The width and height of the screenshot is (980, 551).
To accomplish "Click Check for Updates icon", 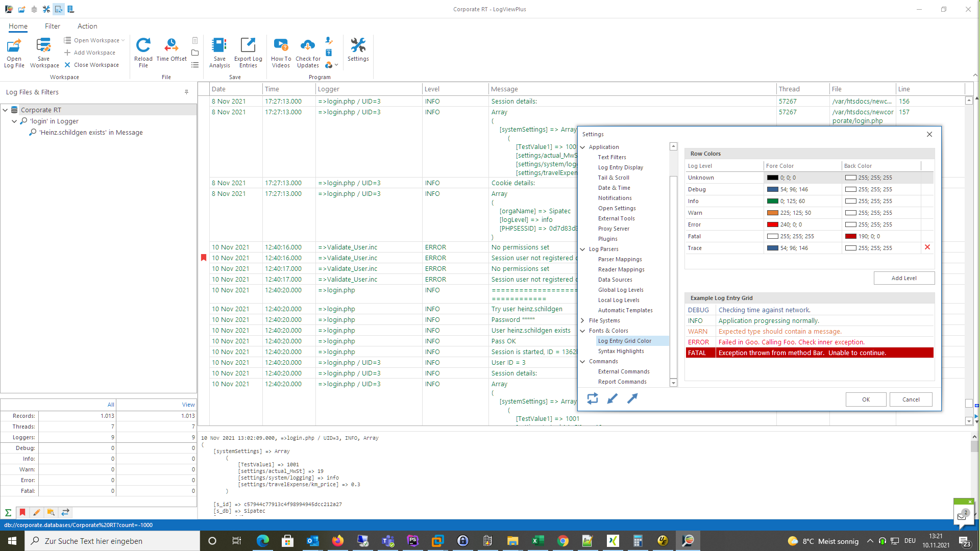I will point(308,45).
